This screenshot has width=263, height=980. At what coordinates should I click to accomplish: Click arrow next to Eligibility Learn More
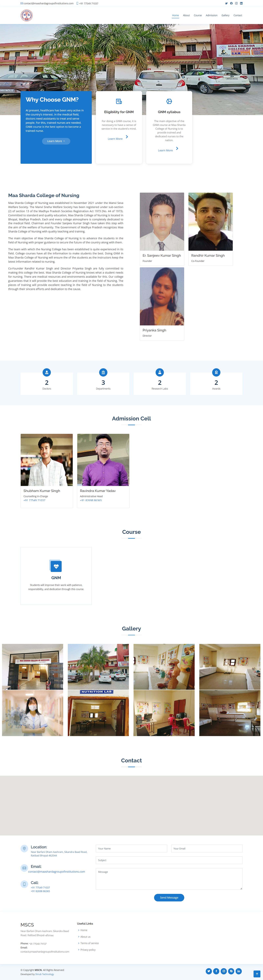[127, 137]
